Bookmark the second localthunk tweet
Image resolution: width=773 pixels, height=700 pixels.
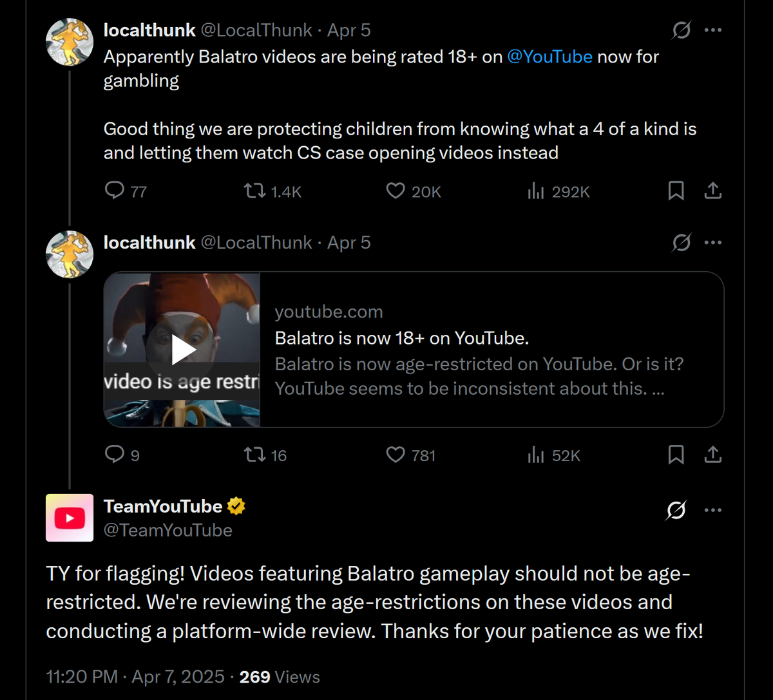676,455
